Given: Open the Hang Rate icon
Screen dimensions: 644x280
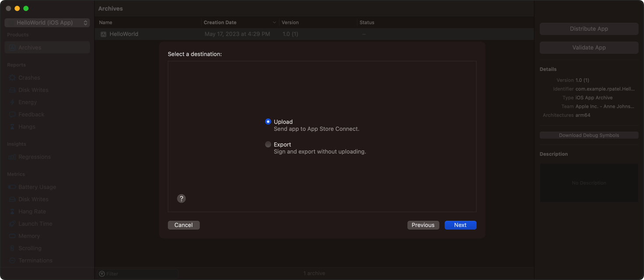Looking at the screenshot, I should (x=12, y=212).
